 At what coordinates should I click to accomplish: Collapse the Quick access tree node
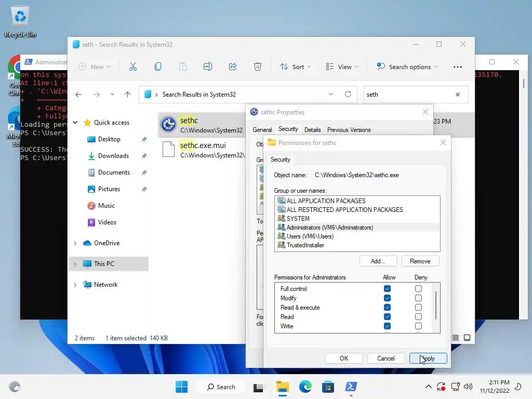75,123
